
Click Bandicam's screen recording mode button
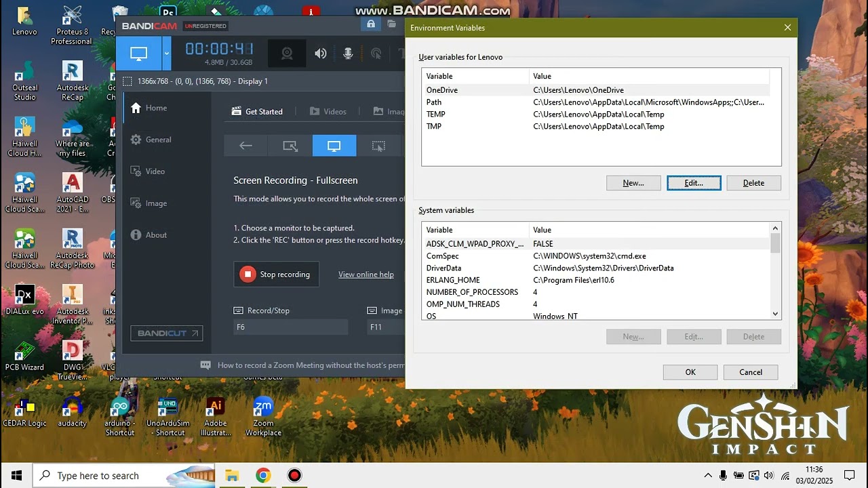(138, 54)
